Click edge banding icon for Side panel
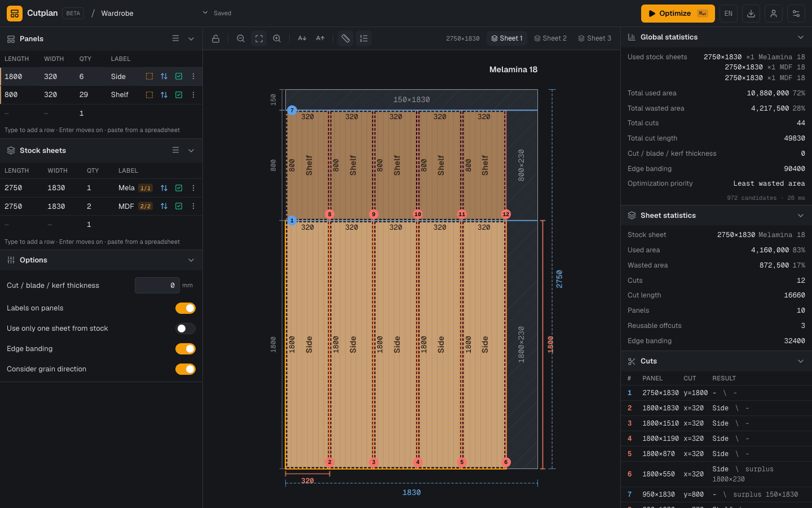This screenshot has width=812, height=508. [149, 76]
